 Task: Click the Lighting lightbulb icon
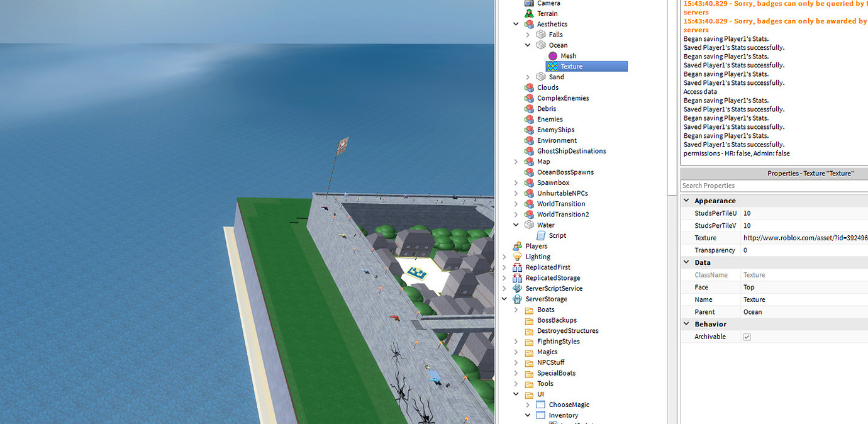coord(517,257)
